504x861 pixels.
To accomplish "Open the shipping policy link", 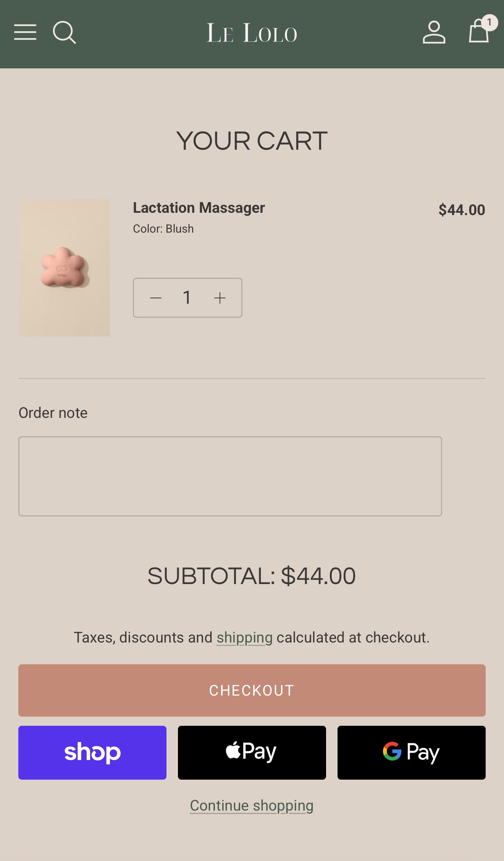I will coord(244,638).
